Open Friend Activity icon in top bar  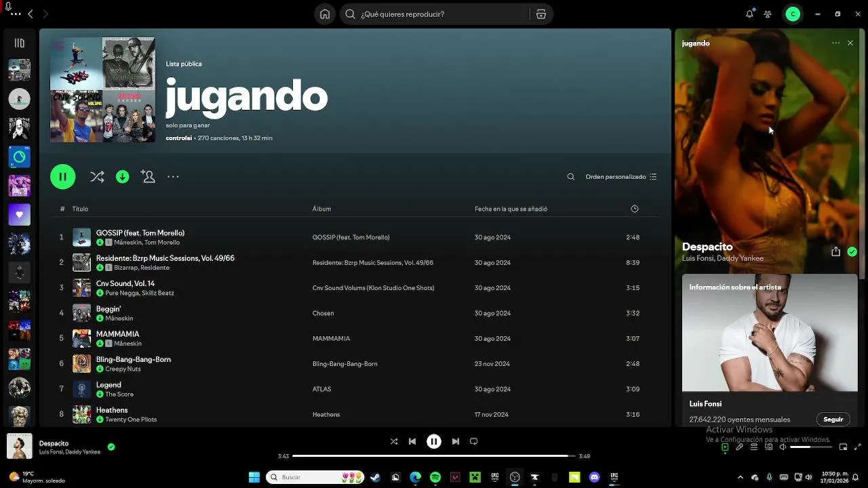[x=768, y=14]
